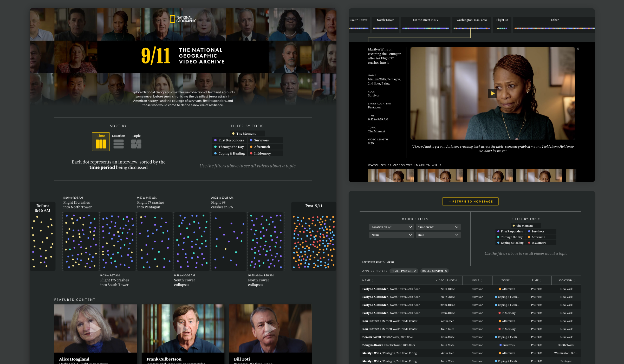Toggle First Responders filter in results panel
The height and width of the screenshot is (364, 624).
[511, 231]
